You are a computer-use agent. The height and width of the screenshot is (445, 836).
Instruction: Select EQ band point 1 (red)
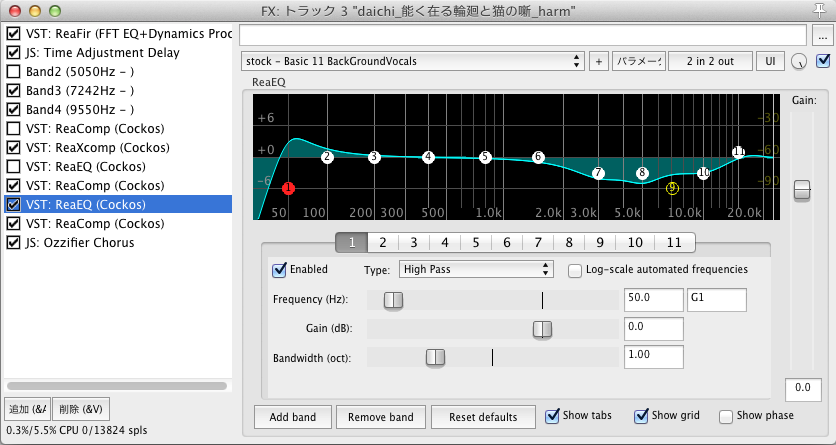coord(288,188)
